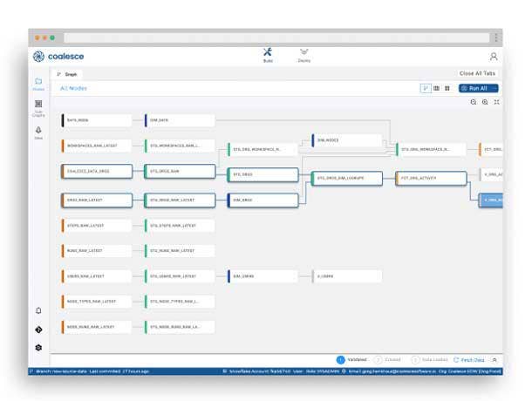Open the browser three-dot menu
Screen dimensions: 532x401
[x=496, y=37]
